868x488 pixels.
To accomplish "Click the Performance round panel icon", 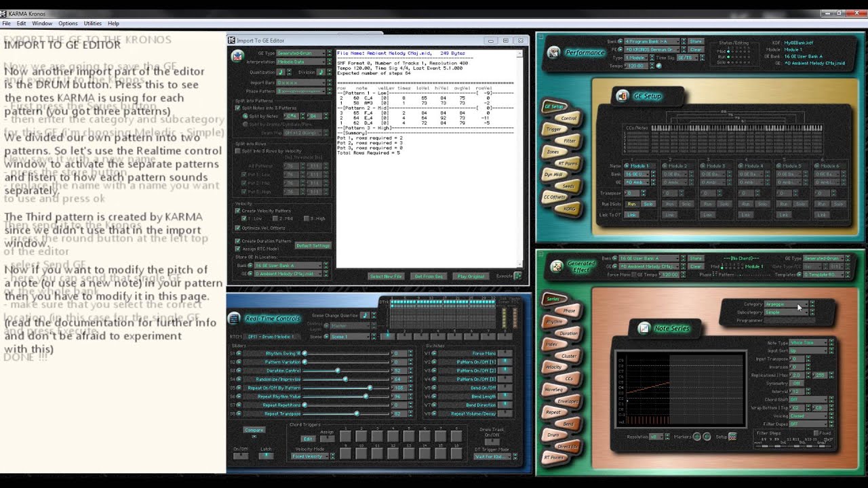I will pyautogui.click(x=554, y=52).
